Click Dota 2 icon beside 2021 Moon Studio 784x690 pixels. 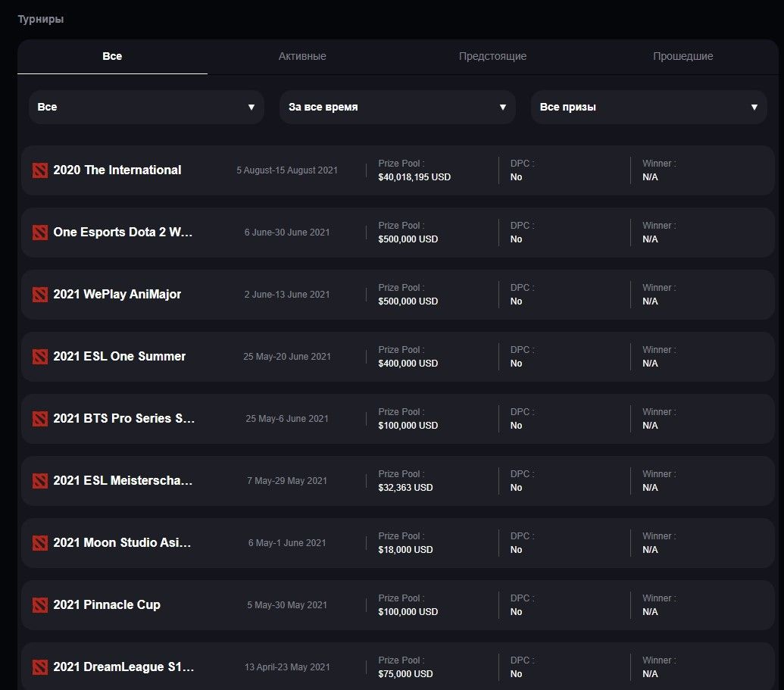(x=40, y=543)
